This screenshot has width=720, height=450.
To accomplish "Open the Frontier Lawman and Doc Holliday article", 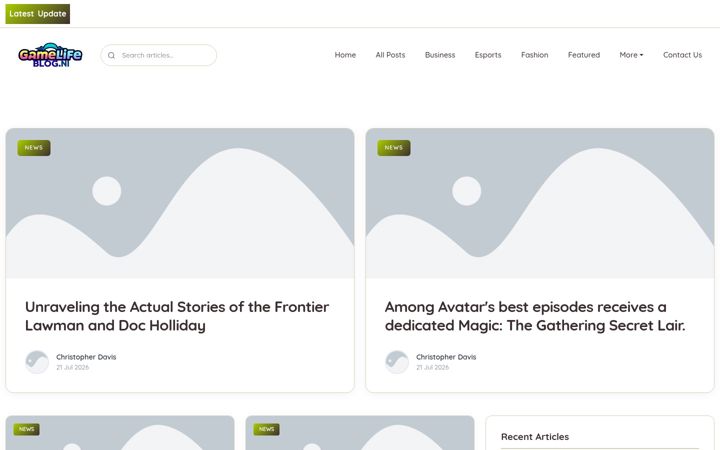I will pos(177,316).
